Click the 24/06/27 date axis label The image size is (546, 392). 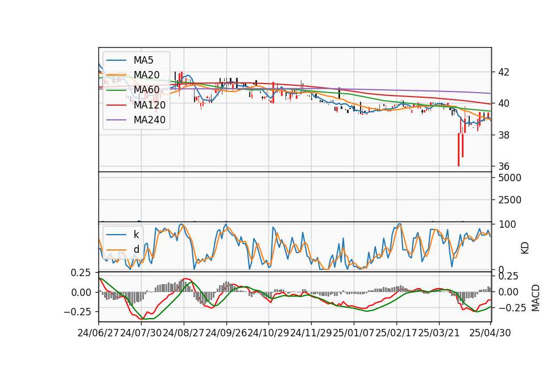click(98, 333)
